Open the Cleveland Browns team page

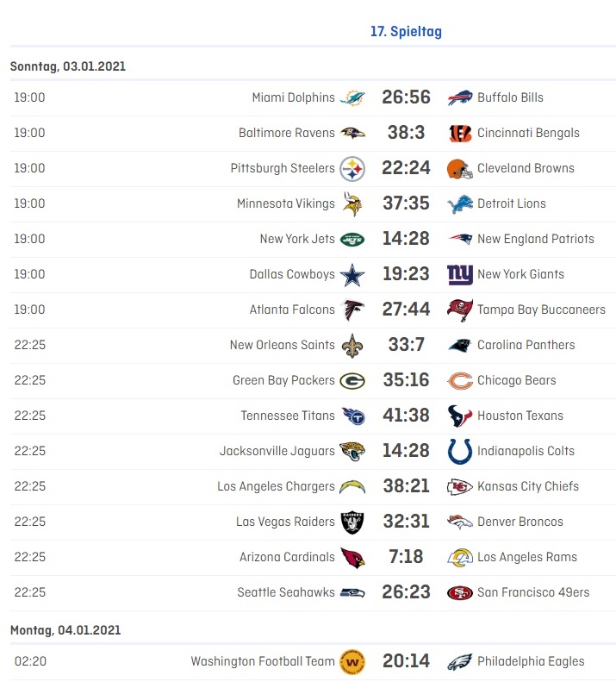[526, 168]
